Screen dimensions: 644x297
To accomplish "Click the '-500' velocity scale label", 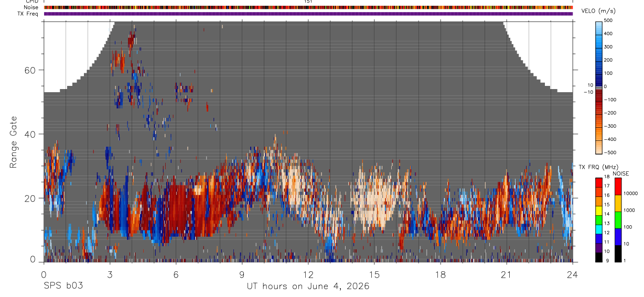I will (x=611, y=152).
